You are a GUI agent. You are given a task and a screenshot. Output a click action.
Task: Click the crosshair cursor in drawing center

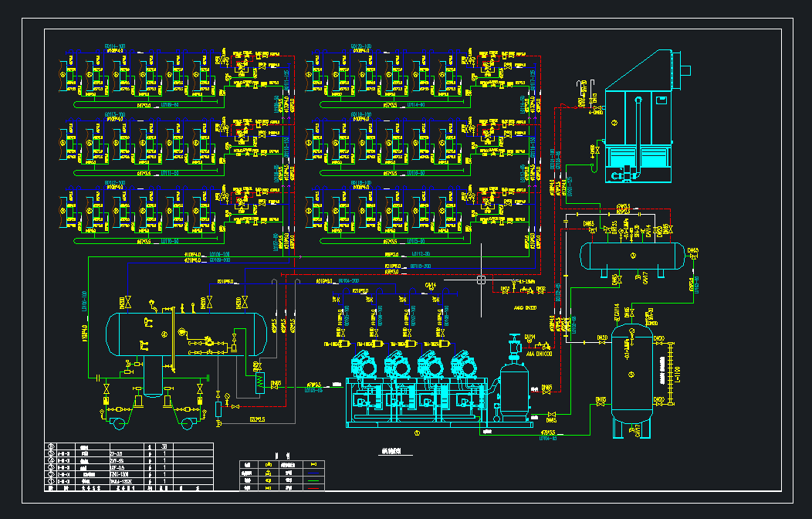pyautogui.click(x=481, y=280)
